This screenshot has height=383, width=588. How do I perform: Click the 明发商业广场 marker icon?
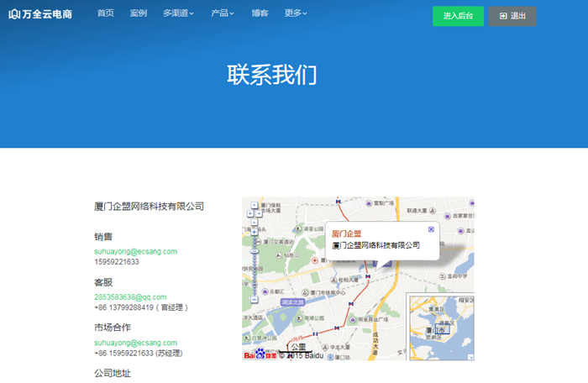353,320
